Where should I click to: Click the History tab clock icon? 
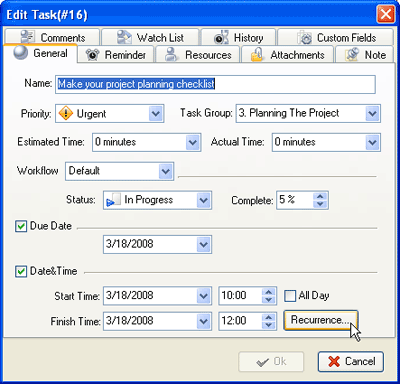click(221, 37)
